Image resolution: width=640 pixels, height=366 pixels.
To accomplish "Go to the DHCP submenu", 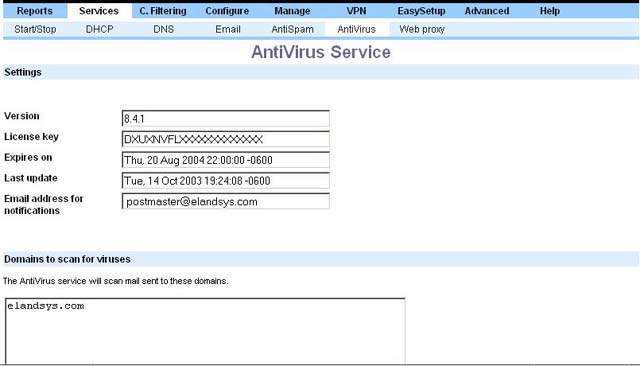I will [x=100, y=29].
